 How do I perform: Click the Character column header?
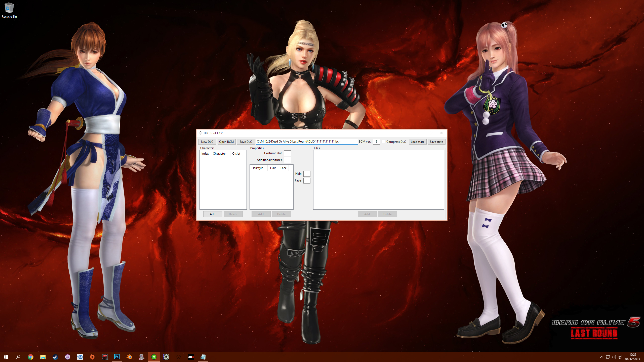[219, 154]
